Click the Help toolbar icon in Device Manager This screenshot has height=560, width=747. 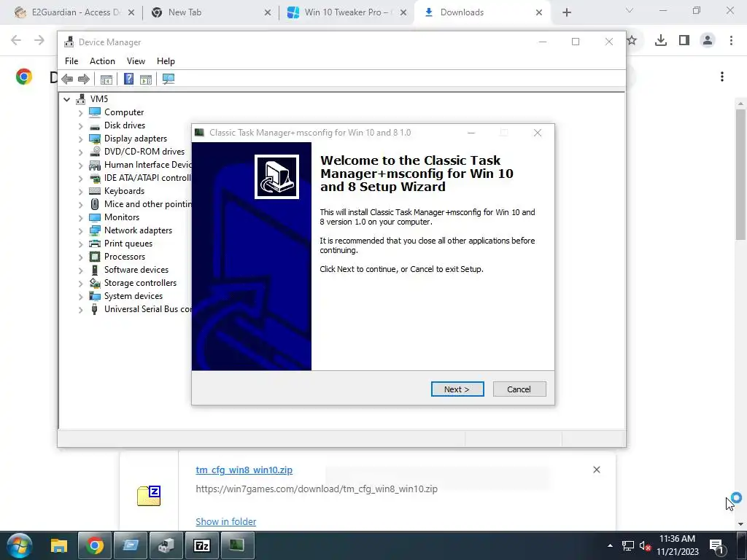(128, 79)
